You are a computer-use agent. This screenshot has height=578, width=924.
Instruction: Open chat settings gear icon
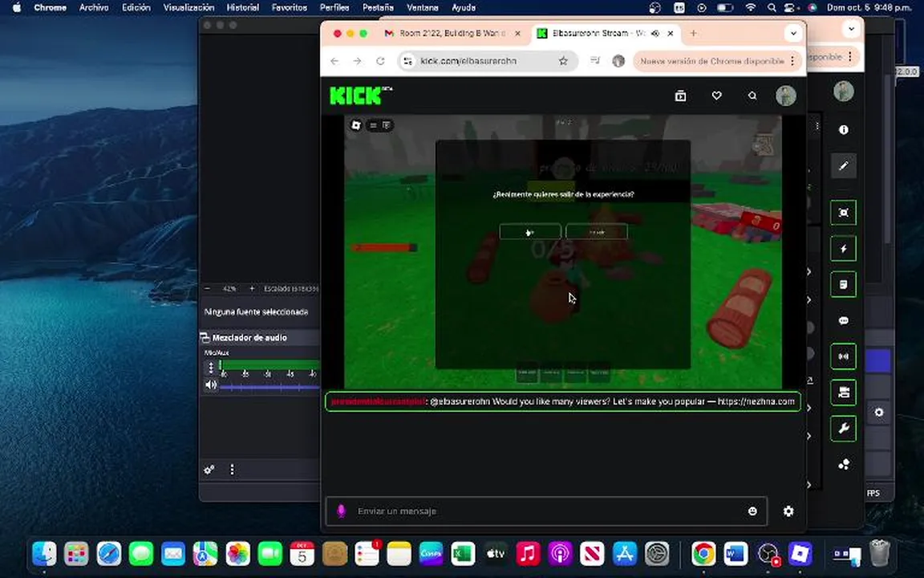(x=788, y=511)
